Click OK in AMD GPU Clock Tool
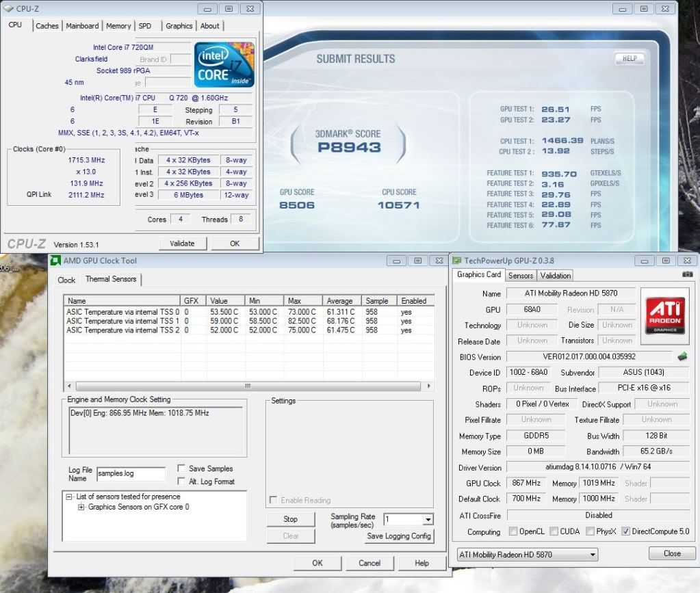The image size is (700, 593). coord(317,563)
